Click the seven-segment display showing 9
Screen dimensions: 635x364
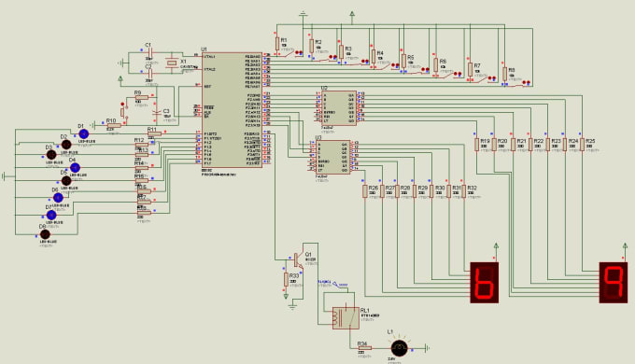pyautogui.click(x=614, y=282)
